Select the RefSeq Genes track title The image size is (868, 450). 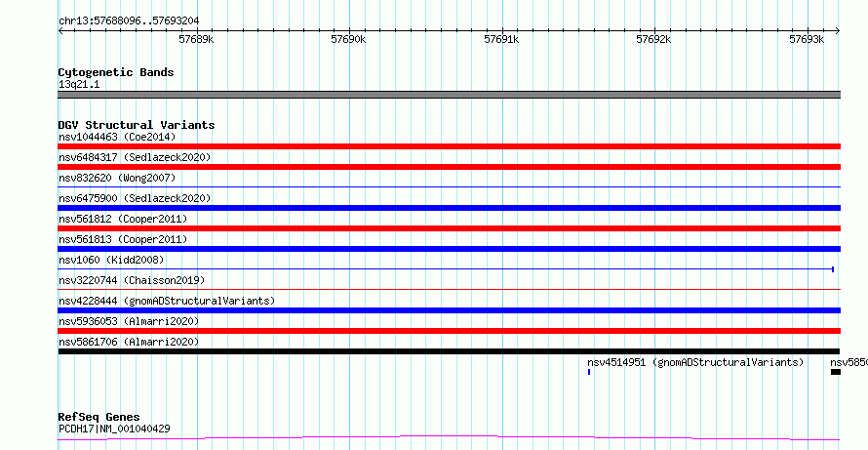click(99, 417)
